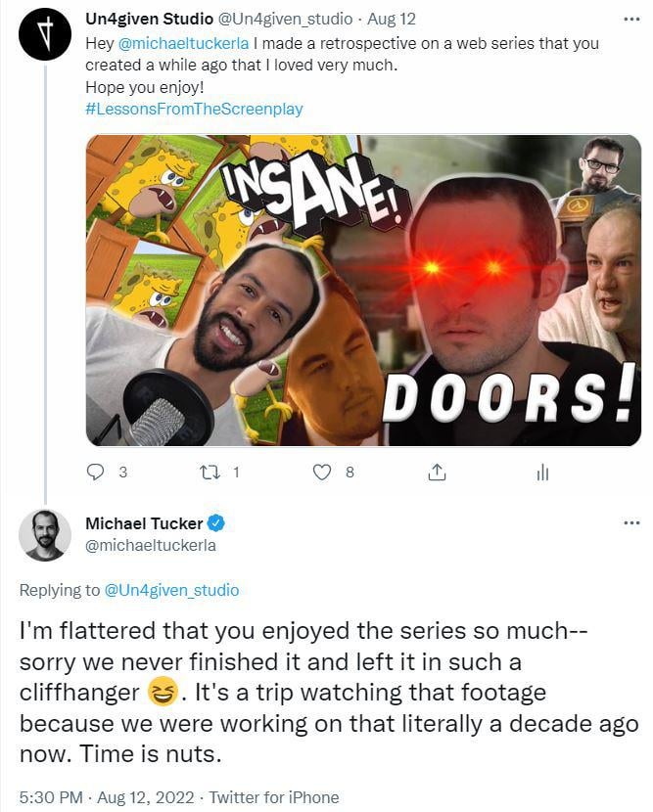Click the reply icon under the first tweet
The height and width of the screenshot is (812, 653).
(96, 473)
